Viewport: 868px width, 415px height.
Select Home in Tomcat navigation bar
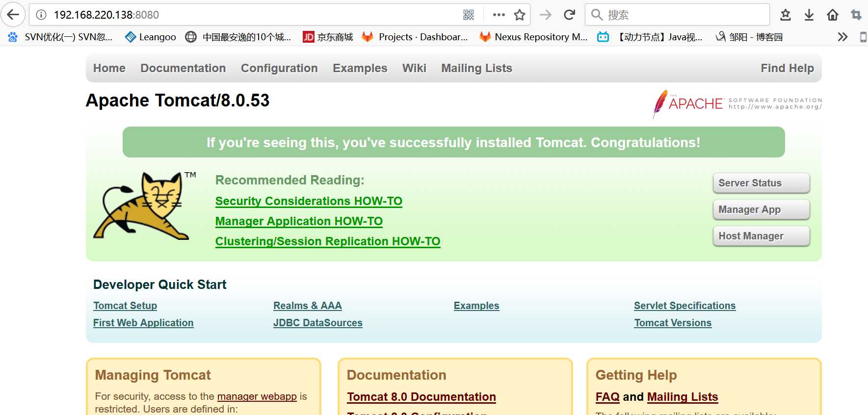click(x=109, y=68)
